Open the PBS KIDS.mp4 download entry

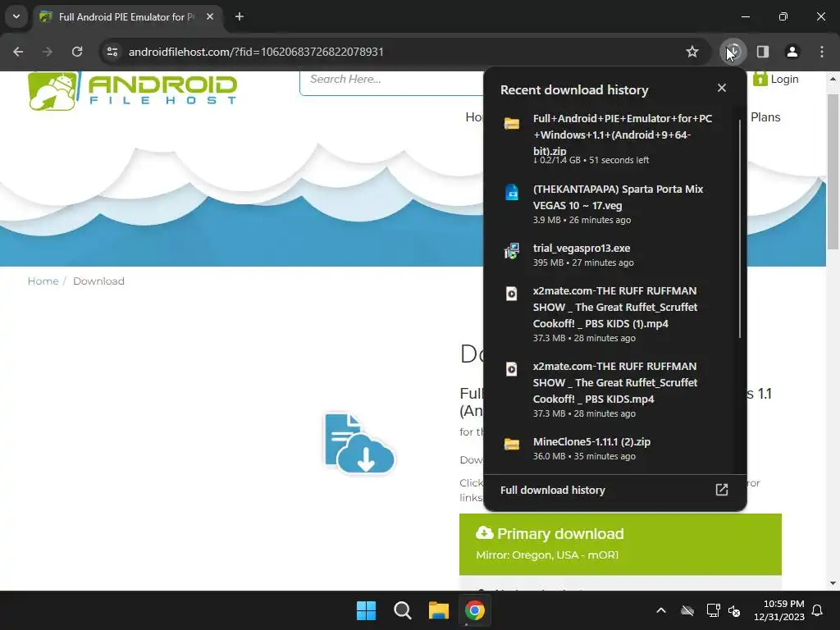(x=614, y=390)
